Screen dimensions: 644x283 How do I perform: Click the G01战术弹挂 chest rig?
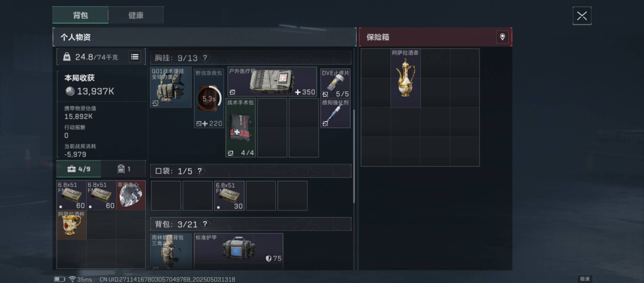(171, 87)
